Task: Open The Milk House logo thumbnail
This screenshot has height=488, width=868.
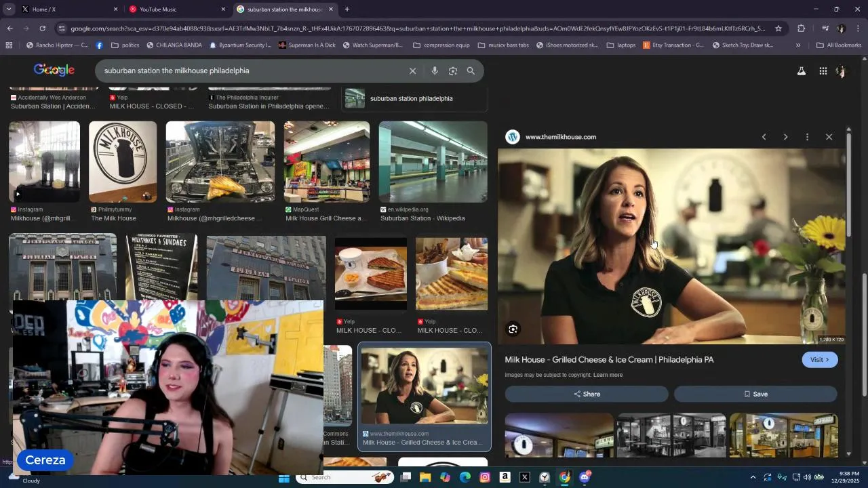Action: 123,162
